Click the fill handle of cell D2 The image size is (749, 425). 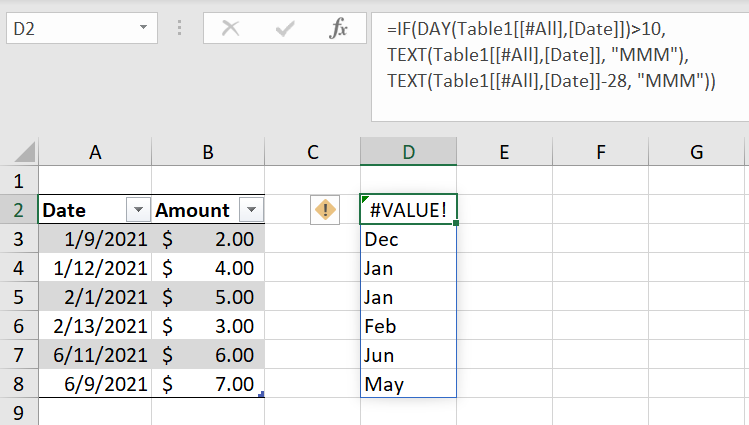click(456, 223)
